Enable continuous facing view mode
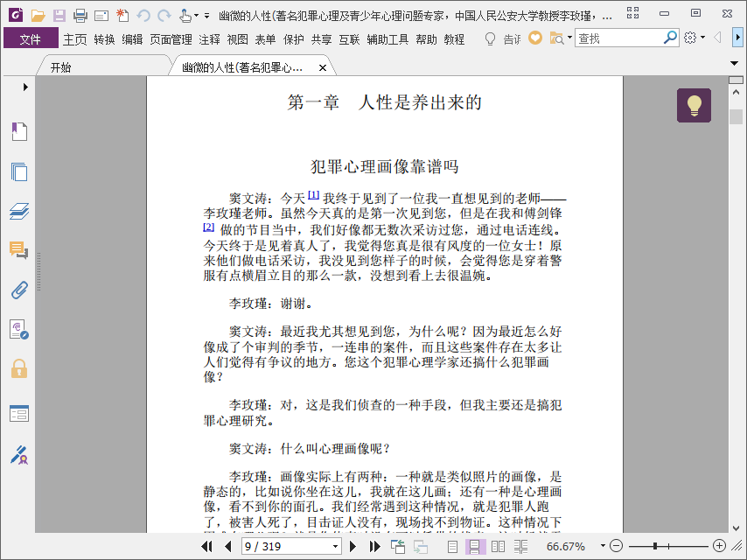The height and width of the screenshot is (560, 747). pyautogui.click(x=520, y=547)
